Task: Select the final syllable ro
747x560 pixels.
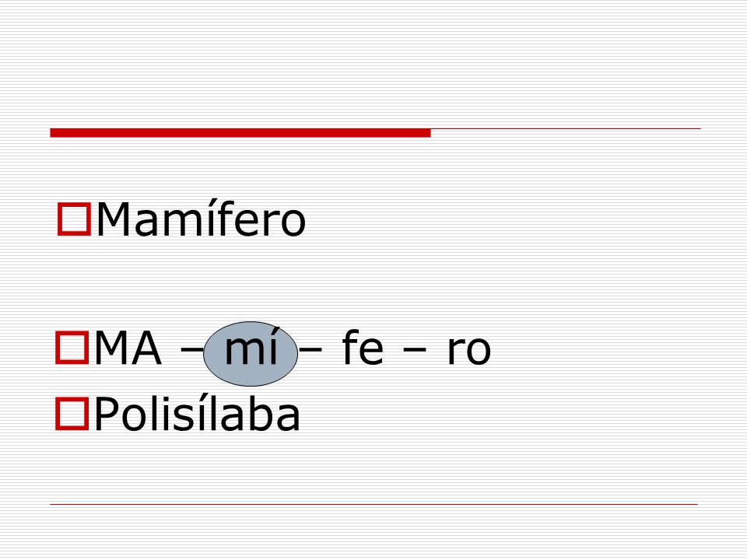Action: tap(468, 351)
